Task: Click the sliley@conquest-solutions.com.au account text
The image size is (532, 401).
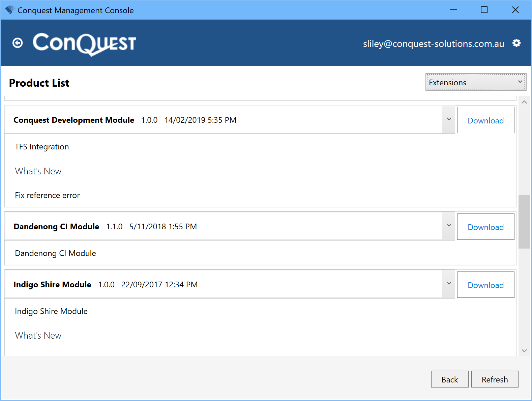Action: coord(434,44)
